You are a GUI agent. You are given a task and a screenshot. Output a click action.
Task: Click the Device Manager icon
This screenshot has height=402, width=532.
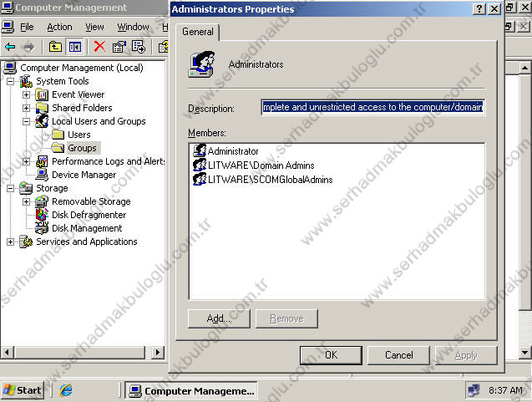pos(42,175)
